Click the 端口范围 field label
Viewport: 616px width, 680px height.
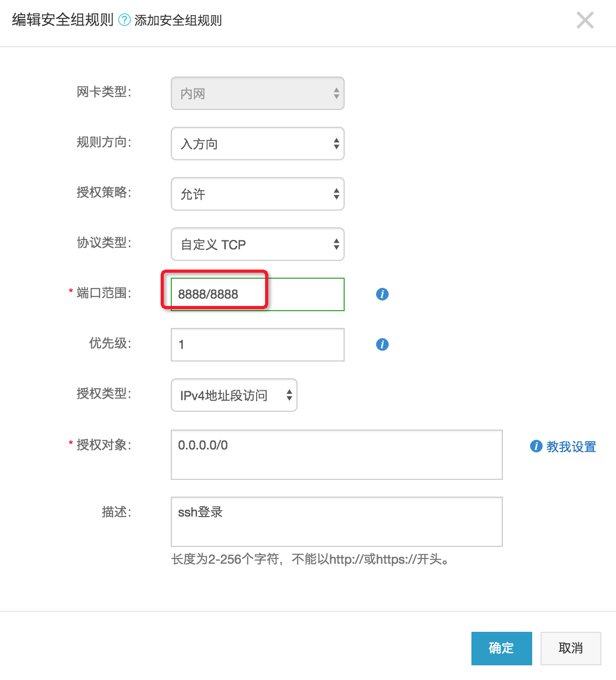tap(104, 293)
